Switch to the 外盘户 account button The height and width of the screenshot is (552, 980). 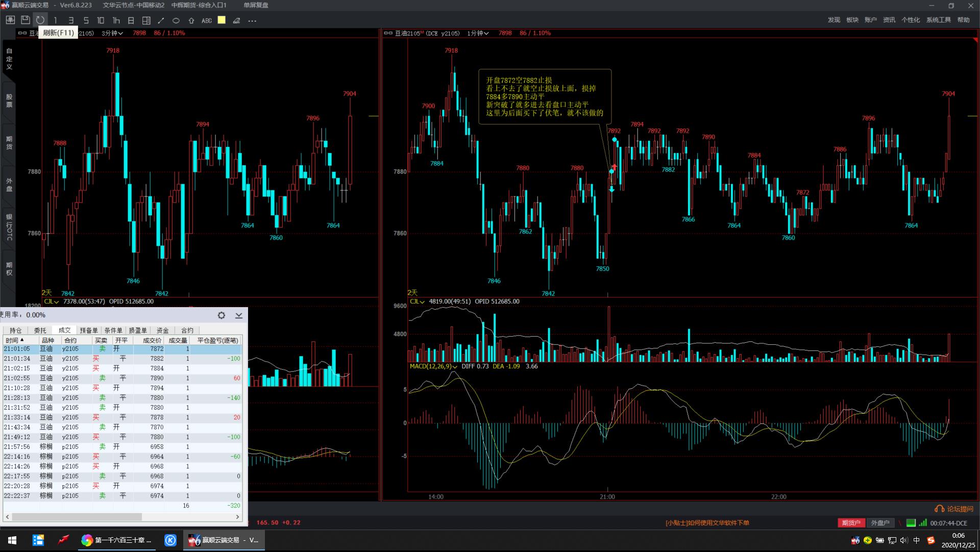coord(880,523)
